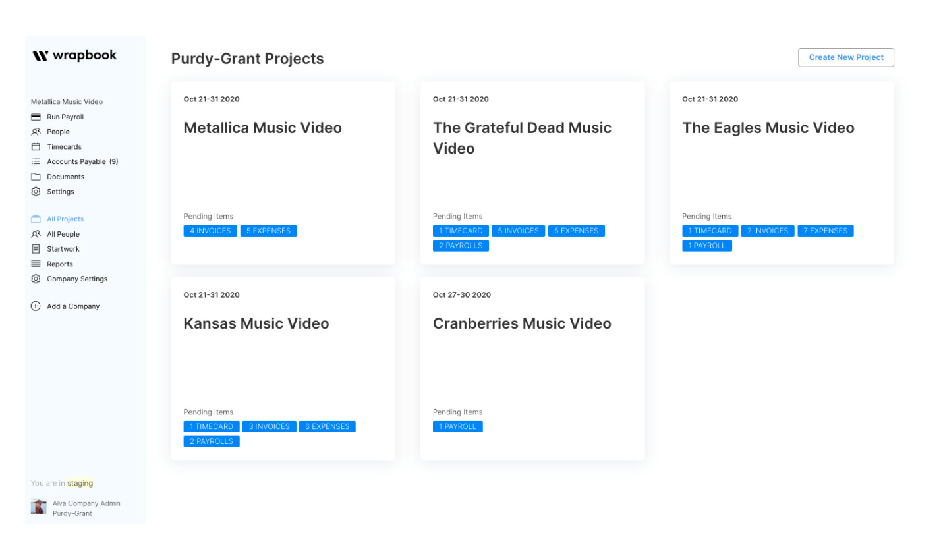Viewport: 941px width, 560px height.
Task: Click the People icon under Metallica Music Video
Action: (36, 132)
